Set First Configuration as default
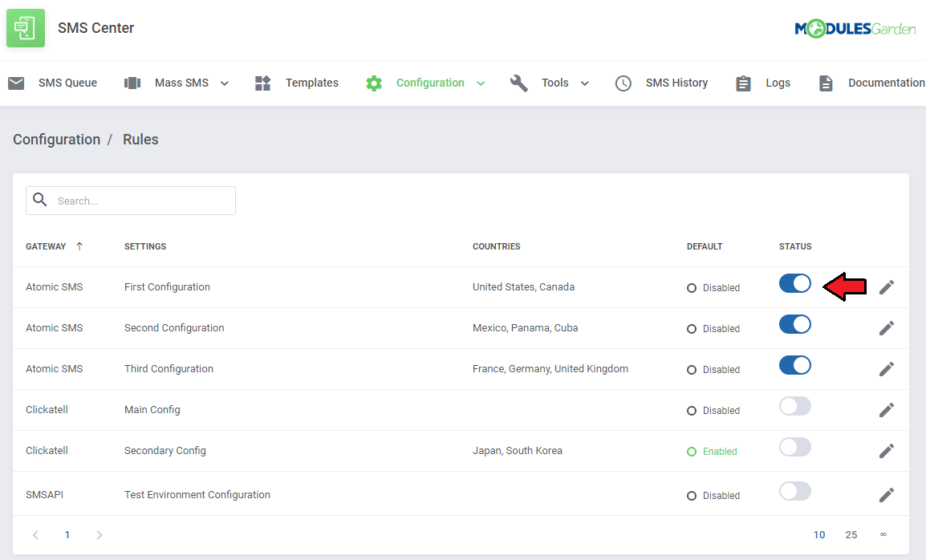926x560 pixels. coord(713,288)
